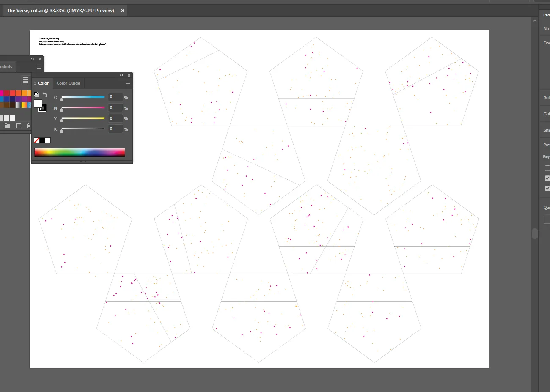This screenshot has width=550, height=392.
Task: Click the vertical scrollbar up arrow
Action: (x=535, y=20)
